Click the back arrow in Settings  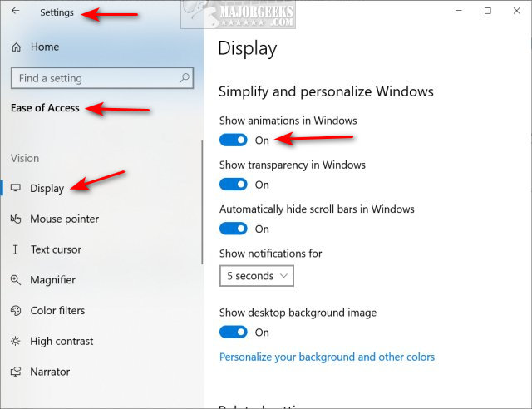[15, 11]
